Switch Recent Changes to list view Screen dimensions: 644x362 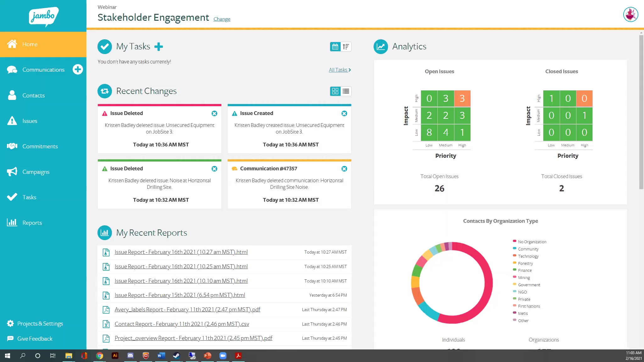(x=346, y=91)
